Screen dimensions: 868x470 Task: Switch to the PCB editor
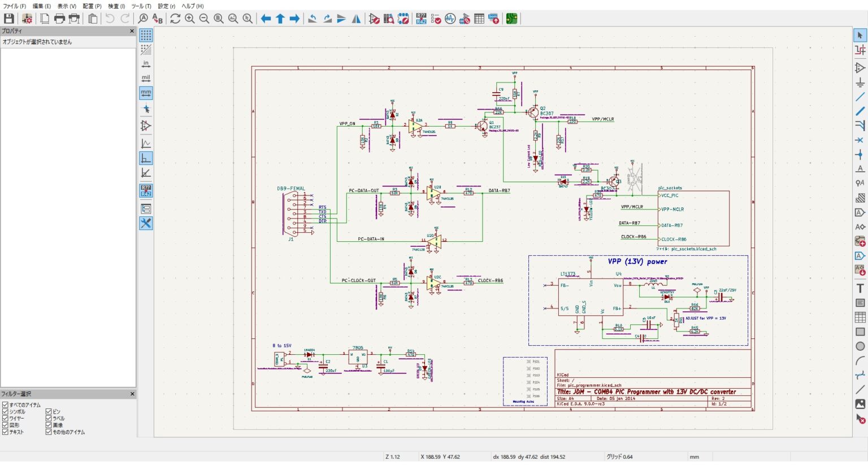(511, 18)
